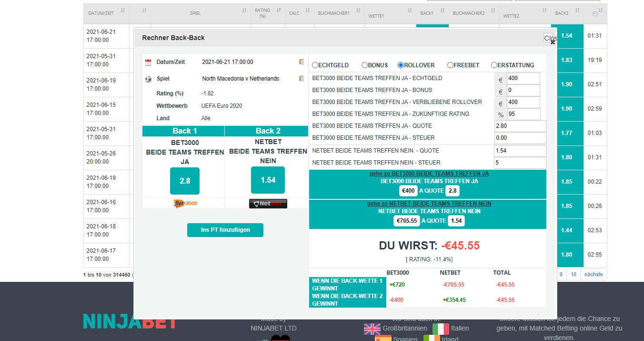Image resolution: width=644 pixels, height=341 pixels.
Task: Click the €400 stake box
Action: 409,191
